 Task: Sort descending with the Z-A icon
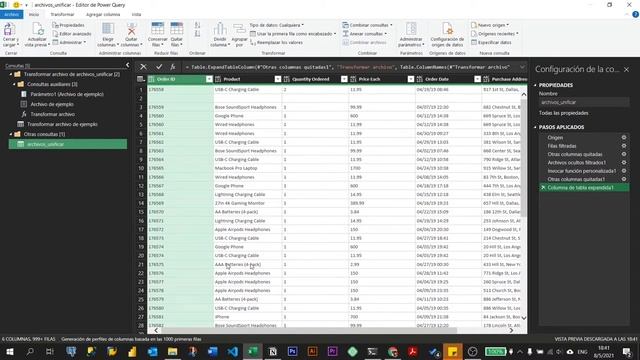pyautogui.click(x=198, y=34)
